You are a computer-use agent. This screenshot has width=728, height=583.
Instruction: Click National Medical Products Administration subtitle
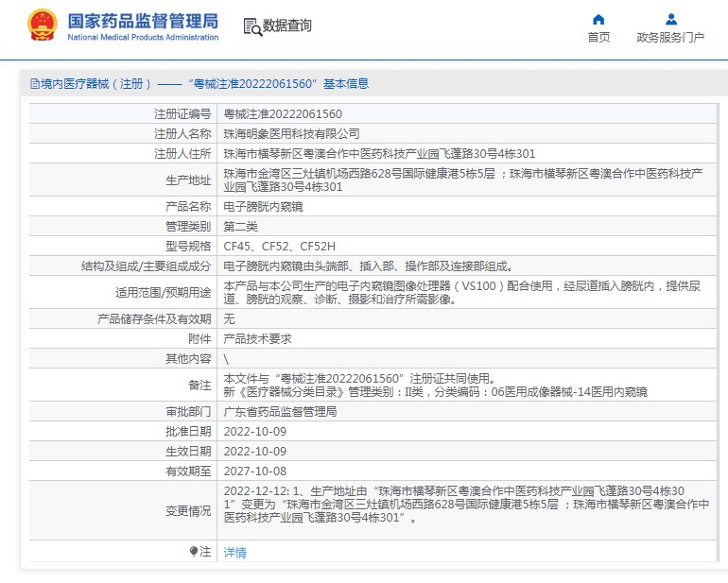tap(143, 37)
